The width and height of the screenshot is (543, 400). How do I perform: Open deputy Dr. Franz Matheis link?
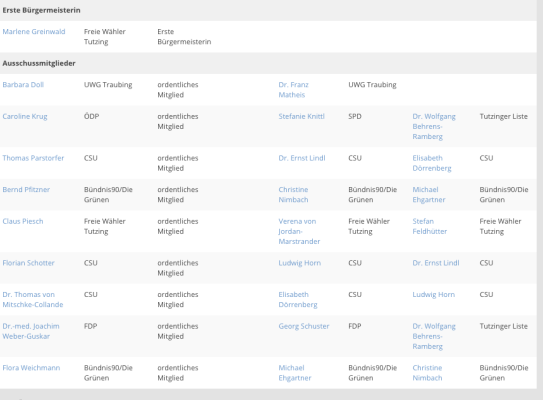293,90
